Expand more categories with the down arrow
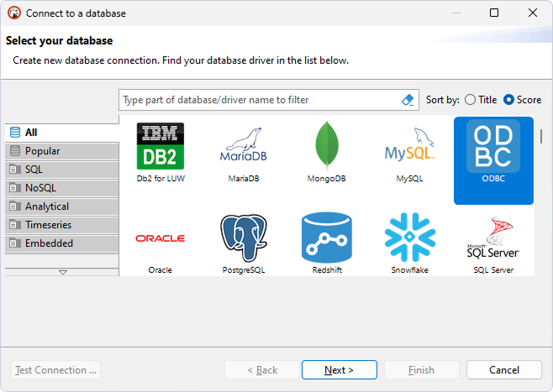The height and width of the screenshot is (392, 553). pyautogui.click(x=62, y=272)
